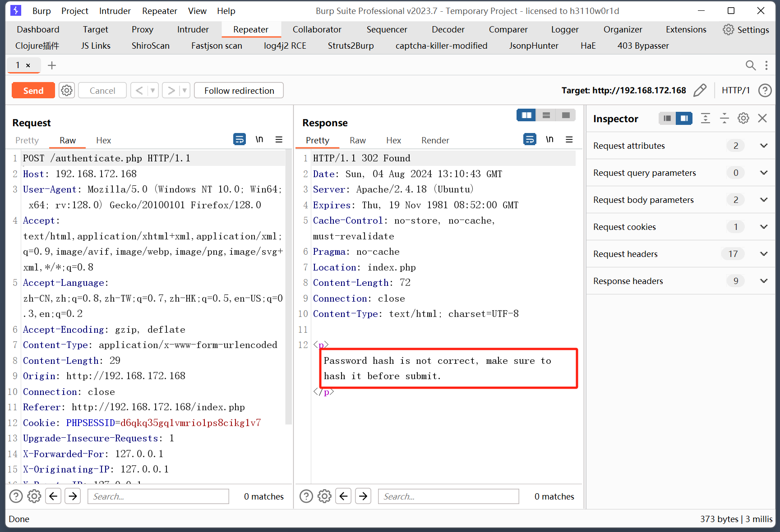Open Repeater tab options three-dot menu

click(x=766, y=65)
